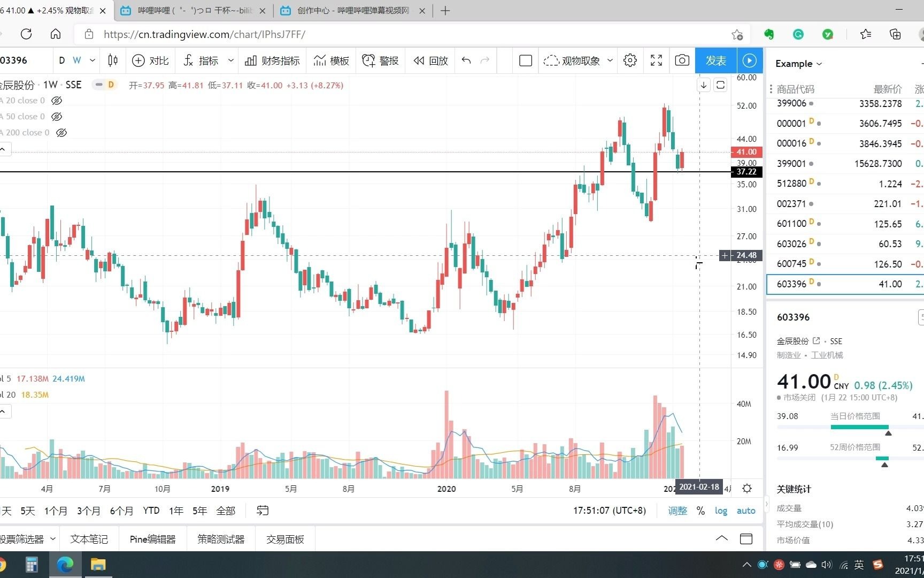Toggle visibility of MA 200 indicator
924x578 pixels.
point(61,133)
